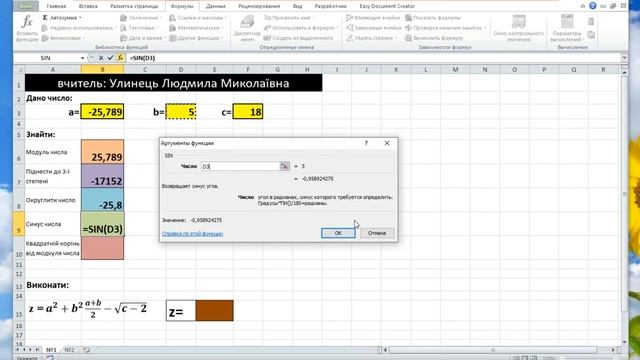Open the Логические functions menu
Screen dimensions: 640x360
(x=141, y=18)
